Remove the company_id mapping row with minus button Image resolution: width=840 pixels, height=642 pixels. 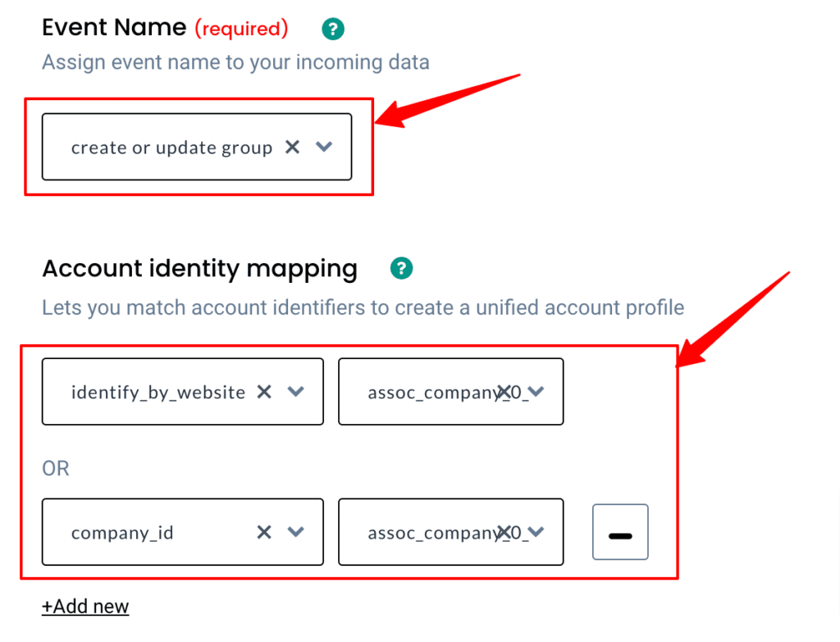point(620,531)
